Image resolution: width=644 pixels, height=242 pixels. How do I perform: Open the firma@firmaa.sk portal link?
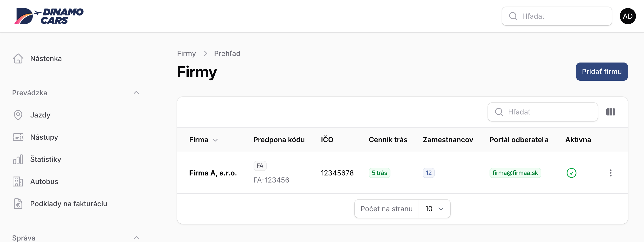[x=515, y=173]
